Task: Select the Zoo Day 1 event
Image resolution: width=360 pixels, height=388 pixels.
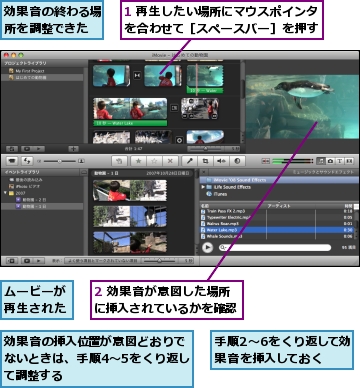Action: pyautogui.click(x=42, y=206)
